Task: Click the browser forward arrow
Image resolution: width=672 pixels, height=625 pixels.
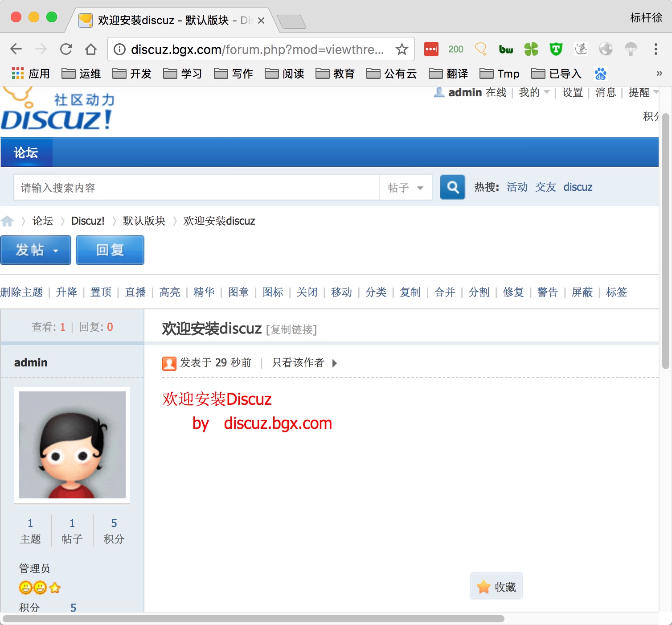Action: [x=41, y=49]
